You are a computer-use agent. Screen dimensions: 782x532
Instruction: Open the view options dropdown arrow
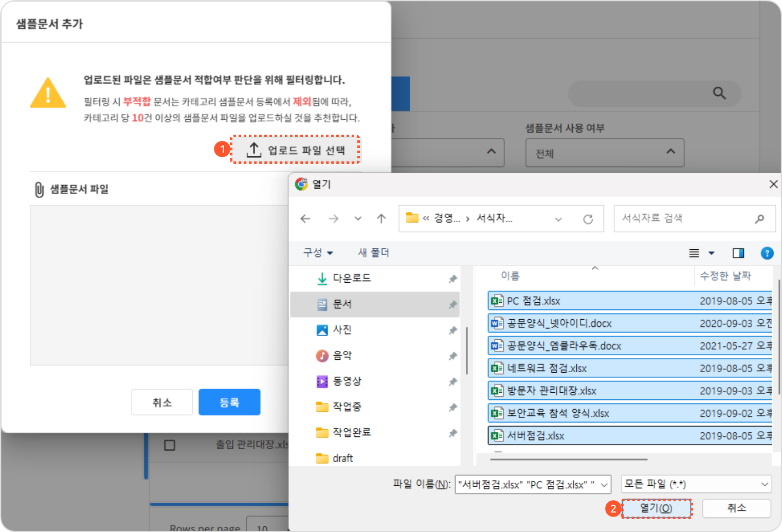pyautogui.click(x=712, y=253)
